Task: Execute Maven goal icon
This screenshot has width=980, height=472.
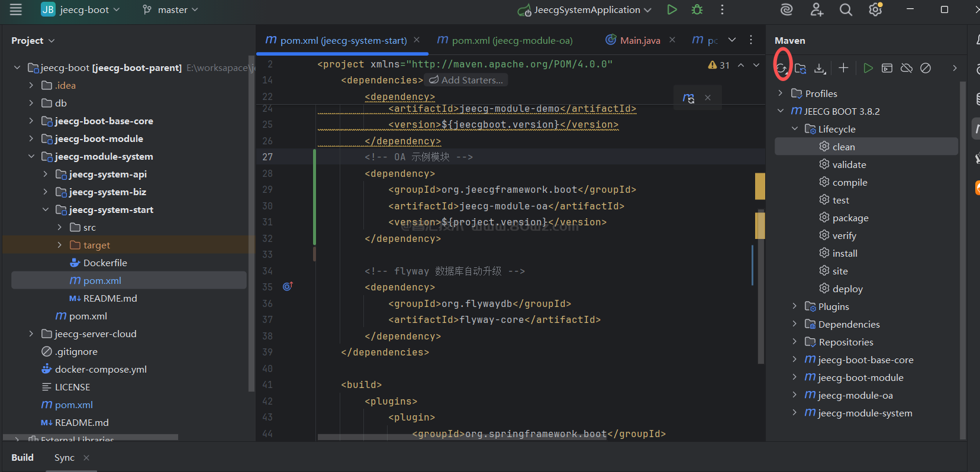Action: [x=887, y=68]
